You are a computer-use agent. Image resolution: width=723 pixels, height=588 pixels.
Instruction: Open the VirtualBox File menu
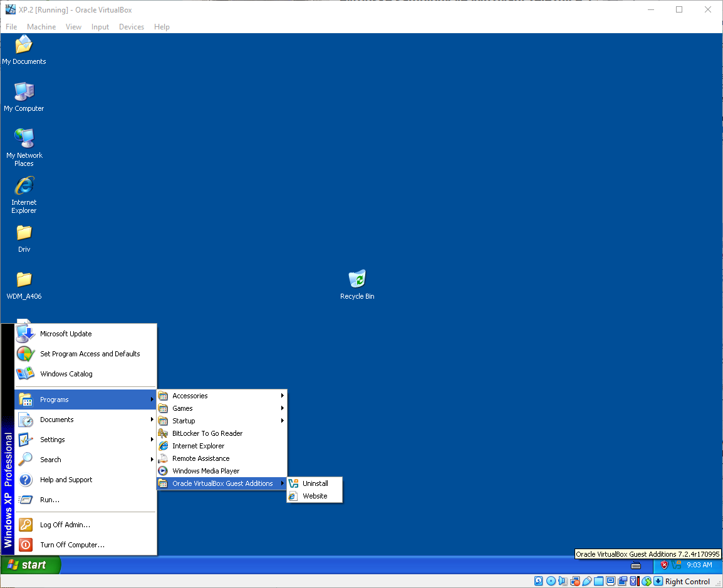click(x=11, y=27)
